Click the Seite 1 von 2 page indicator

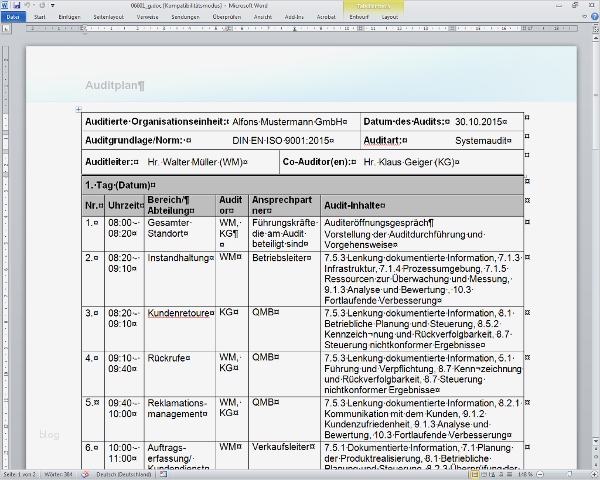tap(20, 473)
